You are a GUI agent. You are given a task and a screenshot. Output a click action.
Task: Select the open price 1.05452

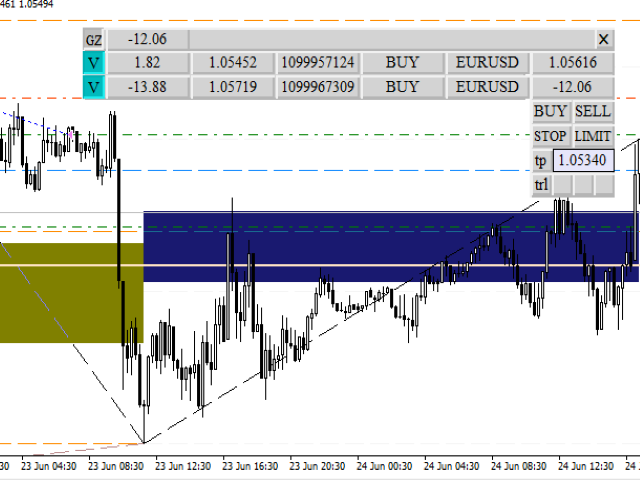tap(233, 63)
